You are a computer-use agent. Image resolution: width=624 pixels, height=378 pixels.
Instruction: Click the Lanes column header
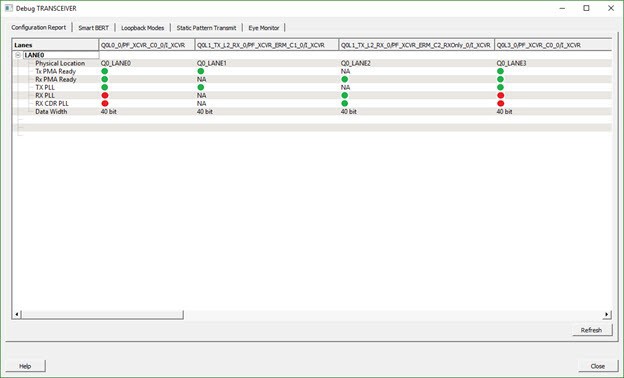click(55, 45)
